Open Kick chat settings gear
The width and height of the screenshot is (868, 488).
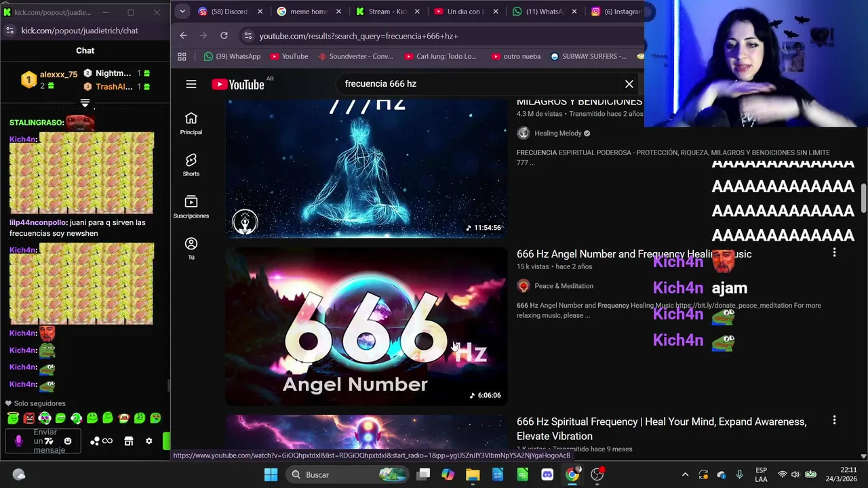(x=149, y=441)
